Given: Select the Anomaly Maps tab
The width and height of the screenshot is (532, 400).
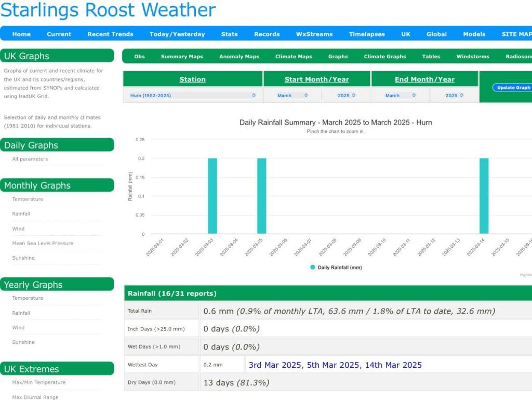Looking at the screenshot, I should coord(239,57).
